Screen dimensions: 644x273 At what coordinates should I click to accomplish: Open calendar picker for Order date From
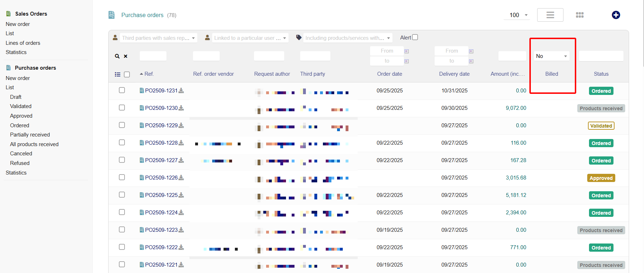click(x=407, y=51)
